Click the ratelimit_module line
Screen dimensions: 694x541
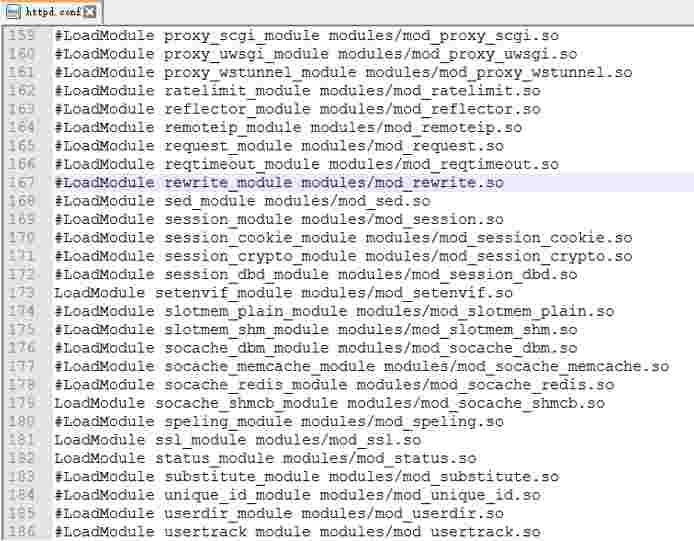[x=297, y=91]
